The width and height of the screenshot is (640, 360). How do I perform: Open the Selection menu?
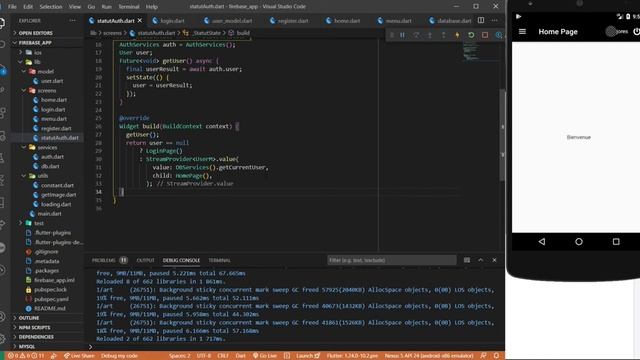click(x=51, y=7)
